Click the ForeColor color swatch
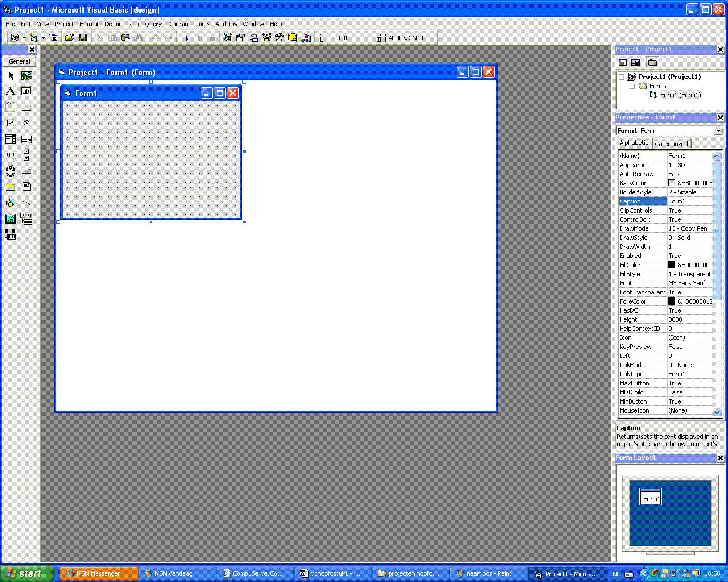728x582 pixels. [x=672, y=301]
